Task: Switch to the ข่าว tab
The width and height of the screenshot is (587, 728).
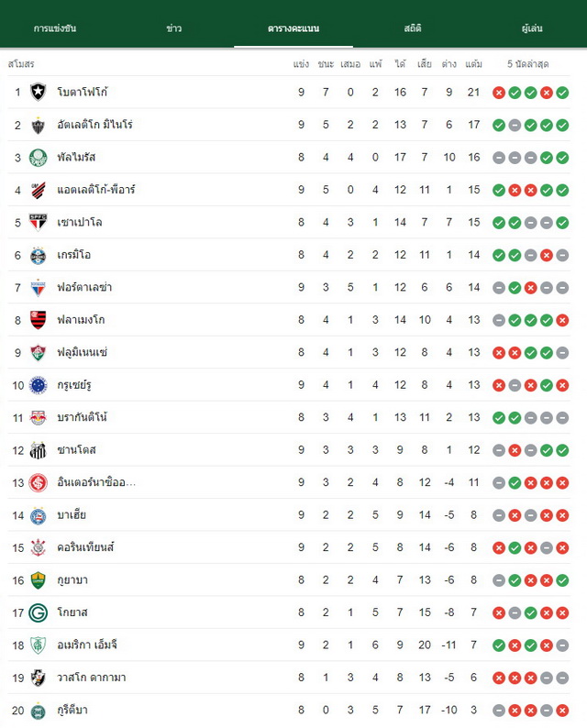Action: (173, 28)
